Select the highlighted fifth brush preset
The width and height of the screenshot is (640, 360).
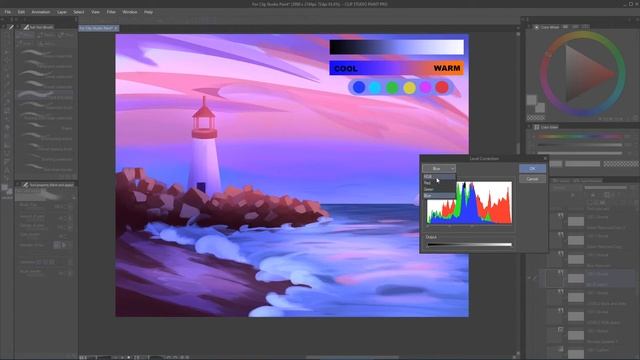click(44, 95)
